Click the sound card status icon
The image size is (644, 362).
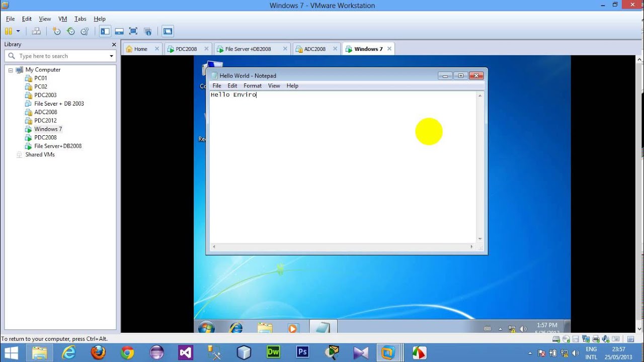point(606,339)
